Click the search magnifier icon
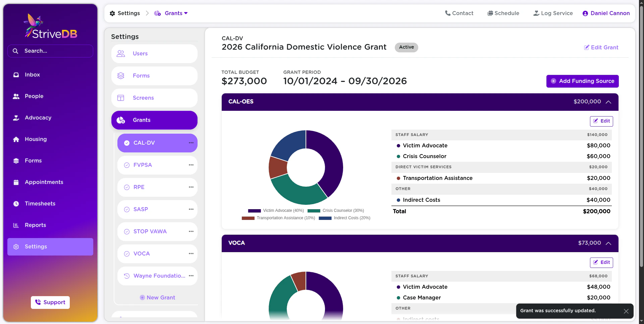 click(15, 51)
